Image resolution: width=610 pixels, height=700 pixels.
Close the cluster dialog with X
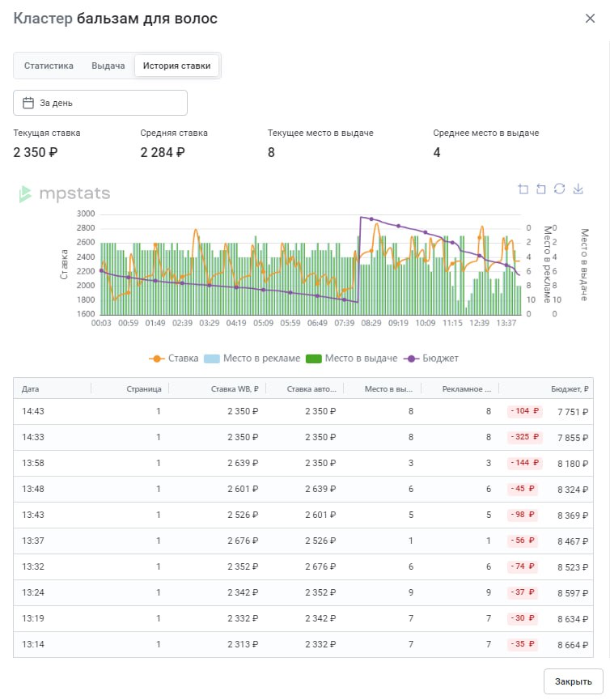590,19
